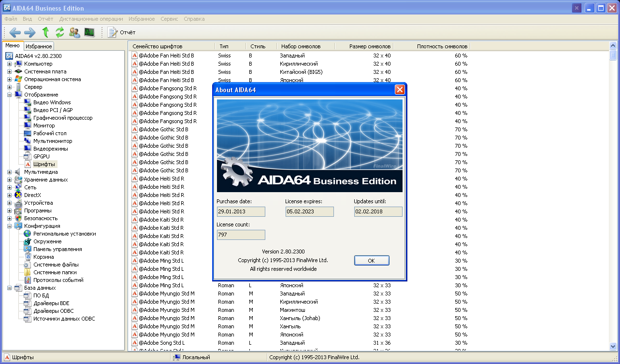This screenshot has height=364, width=620.
Task: Click the green Up arrow toolbar icon
Action: click(x=45, y=32)
